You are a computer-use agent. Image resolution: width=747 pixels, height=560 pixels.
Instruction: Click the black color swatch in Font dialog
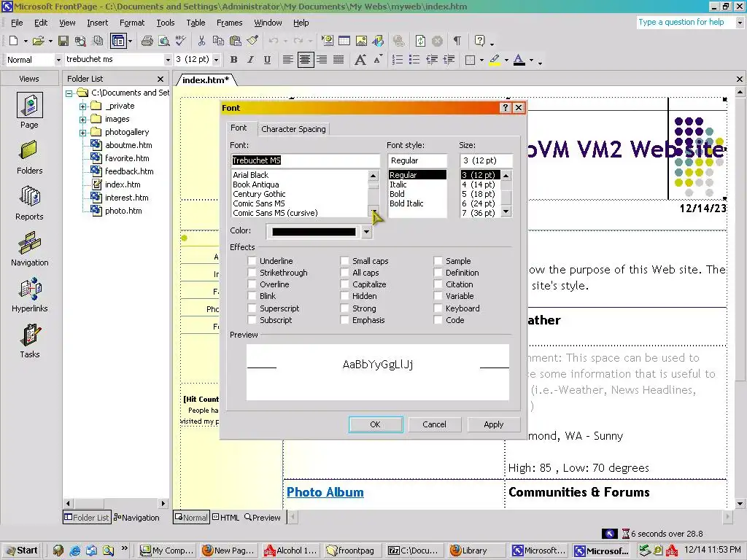314,232
